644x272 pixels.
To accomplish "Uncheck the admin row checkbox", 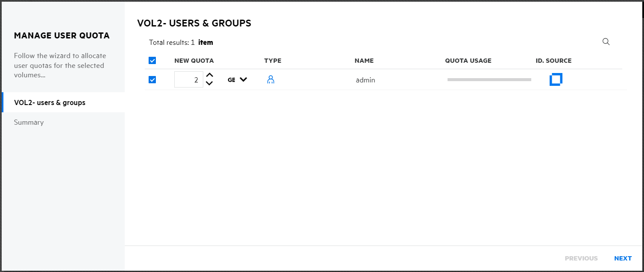I will pos(152,80).
